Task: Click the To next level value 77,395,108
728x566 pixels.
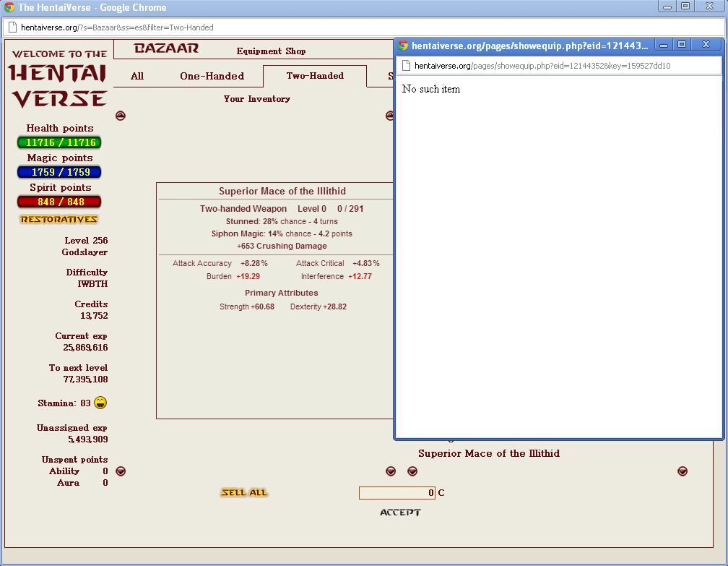Action: pyautogui.click(x=85, y=380)
